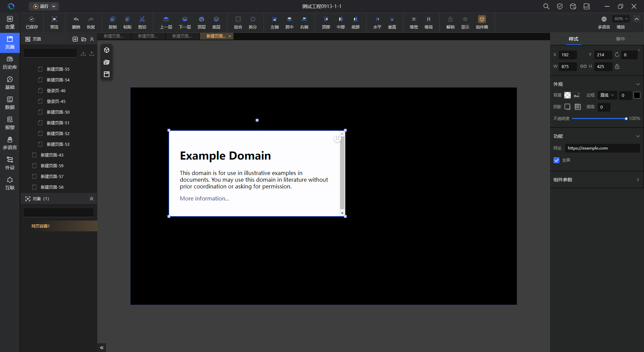Click the background transparent color swatch

[567, 95]
